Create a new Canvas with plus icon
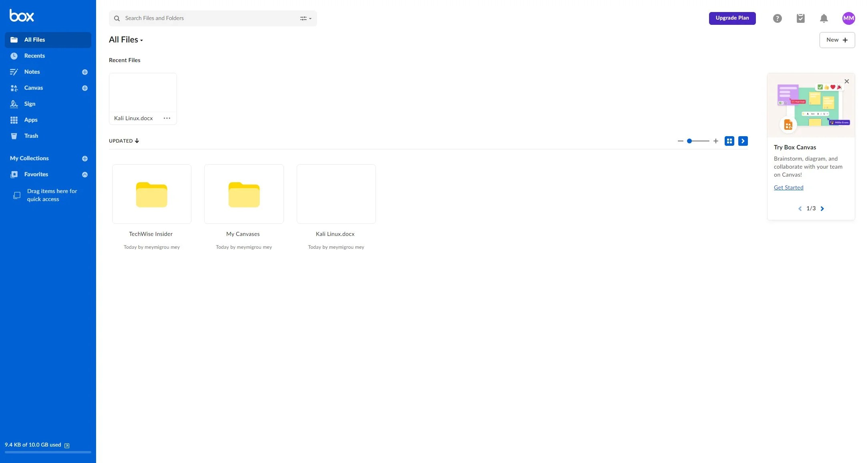 pos(85,88)
